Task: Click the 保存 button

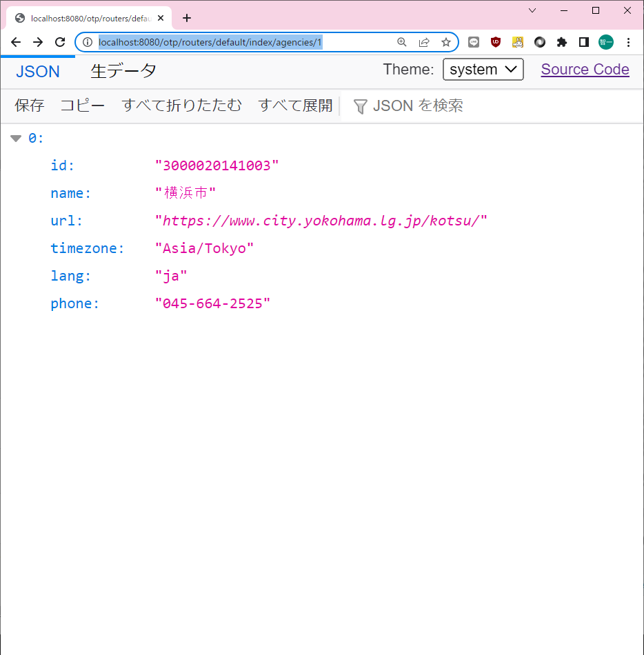Action: (x=30, y=105)
